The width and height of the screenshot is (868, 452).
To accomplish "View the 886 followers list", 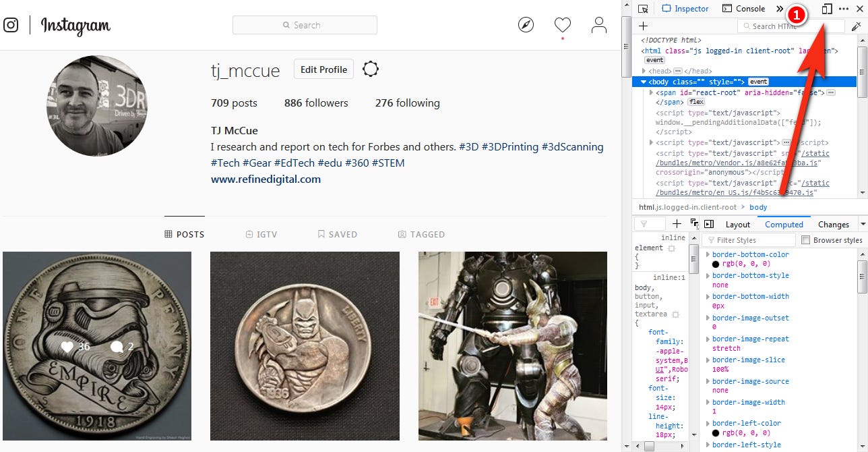I will [316, 103].
